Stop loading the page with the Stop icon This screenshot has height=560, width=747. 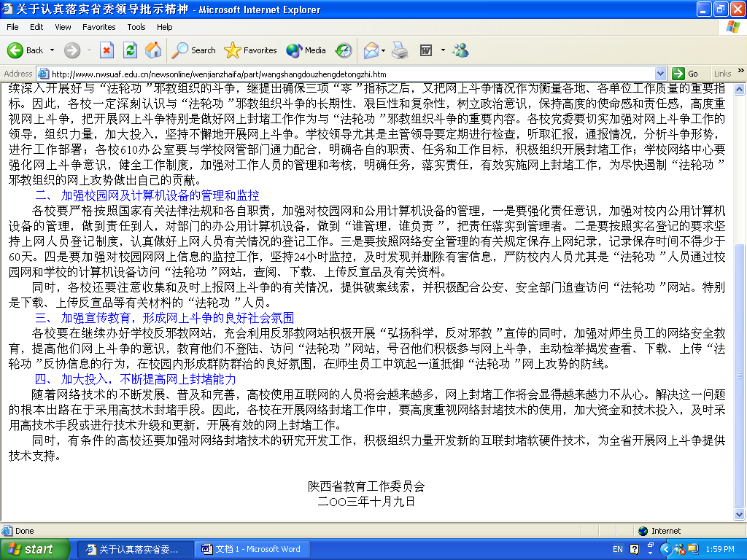[x=107, y=50]
